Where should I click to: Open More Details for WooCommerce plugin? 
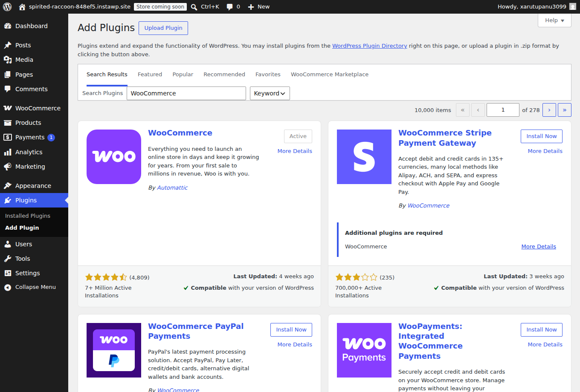point(295,151)
